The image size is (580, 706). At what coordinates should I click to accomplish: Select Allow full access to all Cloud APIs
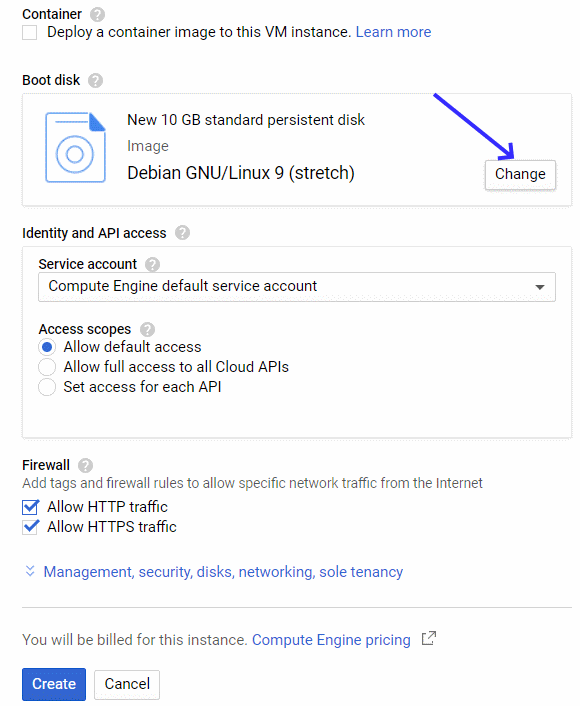47,367
